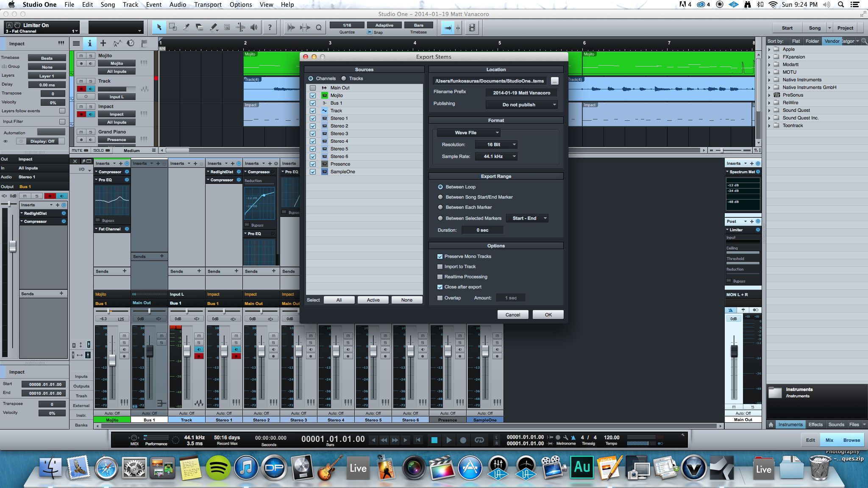Open the Publishing dropdown
This screenshot has height=488, width=868.
tap(521, 105)
